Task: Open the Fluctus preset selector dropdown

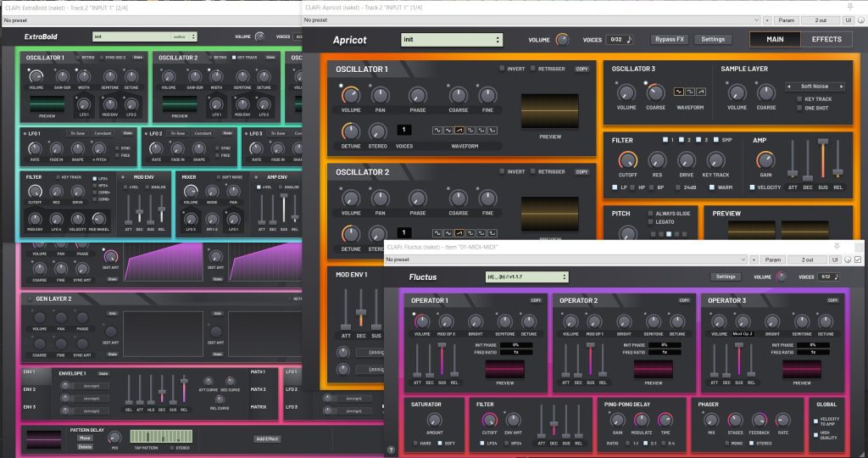Action: coord(526,276)
